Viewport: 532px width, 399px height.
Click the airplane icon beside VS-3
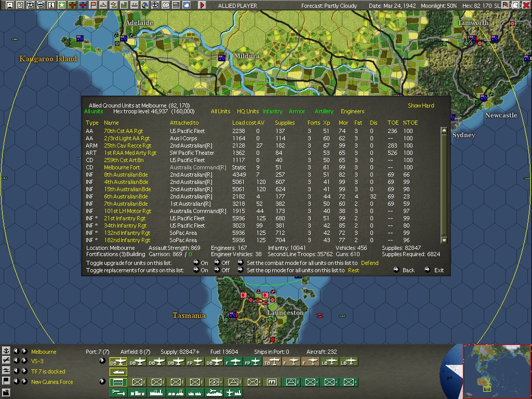click(6, 361)
